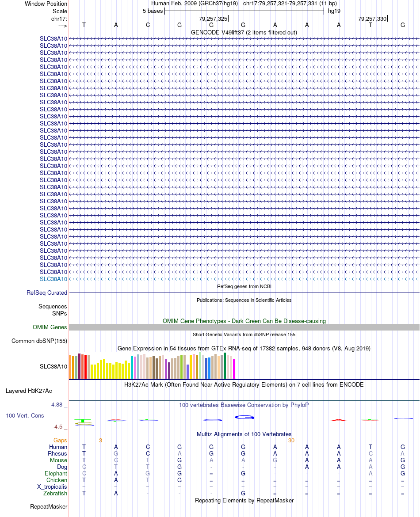Screen dimensions: 420x517
Task: Click the RepeatMasker track label
Action: coord(49,506)
